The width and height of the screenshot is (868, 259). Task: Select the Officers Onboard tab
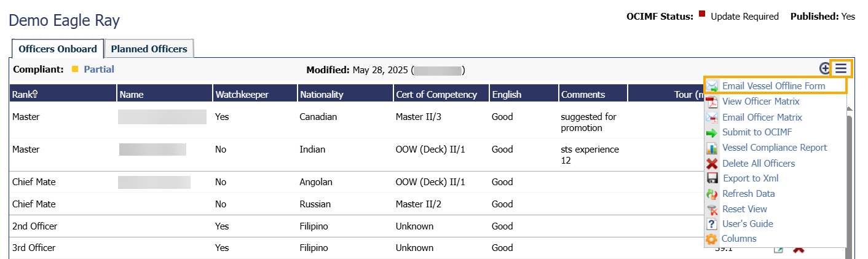pyautogui.click(x=58, y=49)
